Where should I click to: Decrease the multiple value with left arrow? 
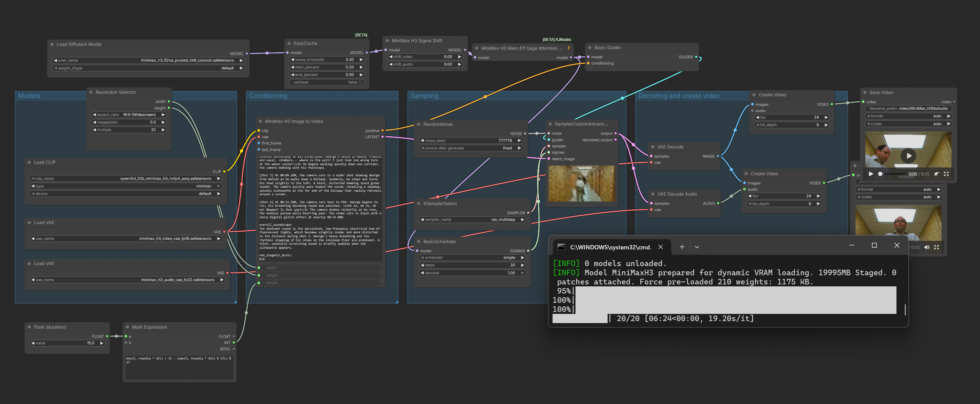pyautogui.click(x=94, y=130)
